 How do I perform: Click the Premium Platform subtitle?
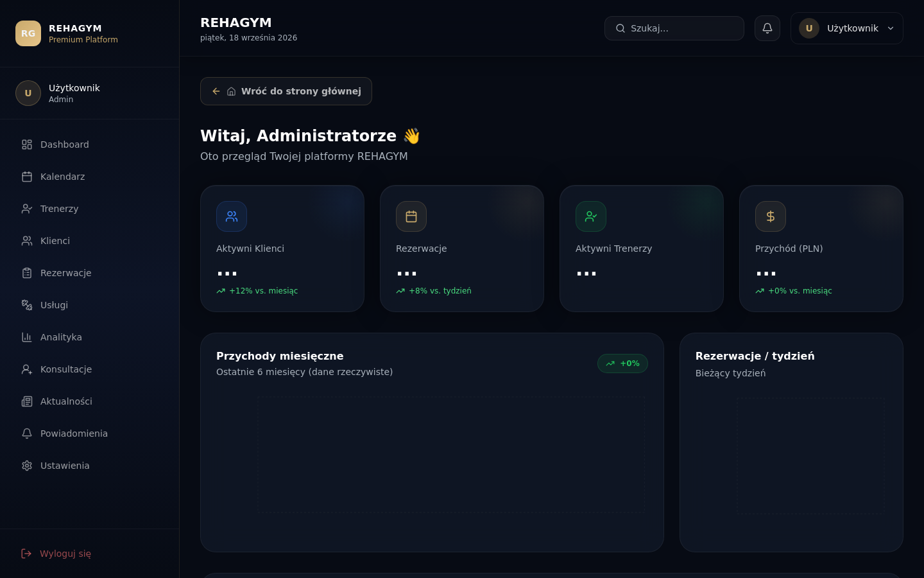83,40
